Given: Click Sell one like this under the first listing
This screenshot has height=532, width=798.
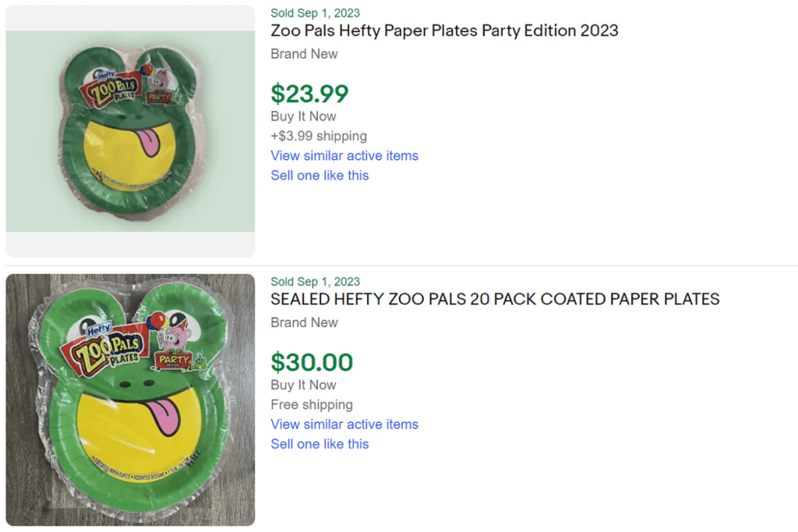Looking at the screenshot, I should click(320, 175).
